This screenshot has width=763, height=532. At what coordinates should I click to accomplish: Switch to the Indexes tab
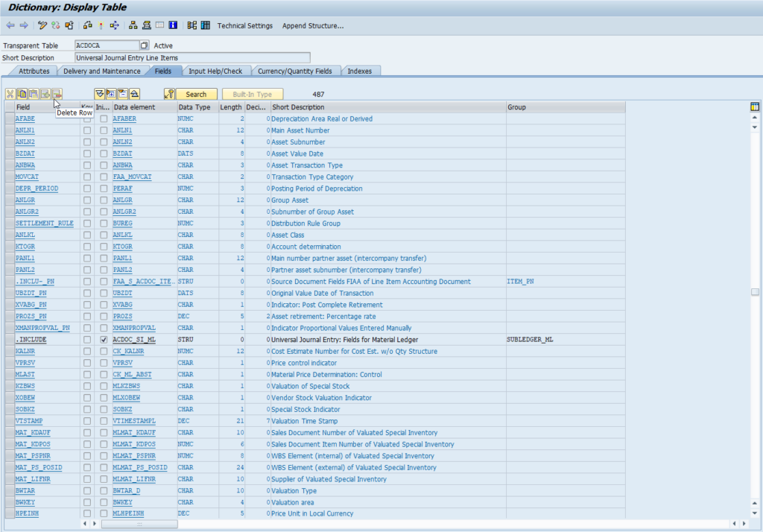364,71
